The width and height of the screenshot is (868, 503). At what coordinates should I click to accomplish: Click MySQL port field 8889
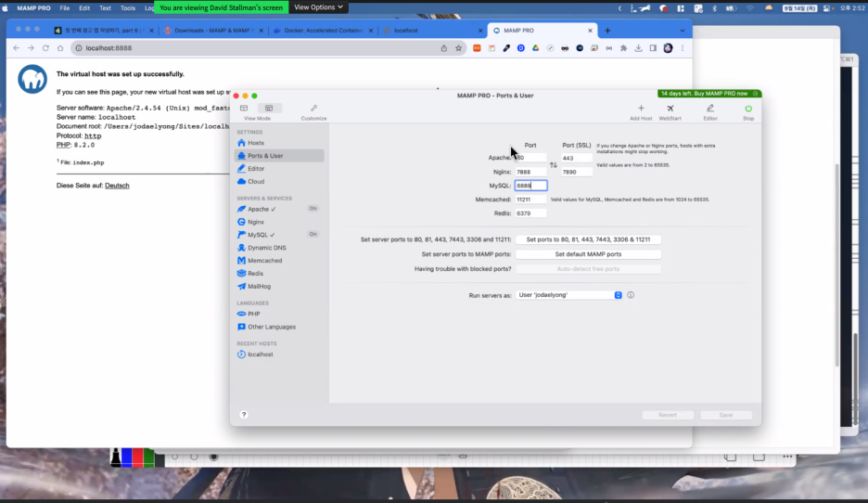pyautogui.click(x=530, y=186)
